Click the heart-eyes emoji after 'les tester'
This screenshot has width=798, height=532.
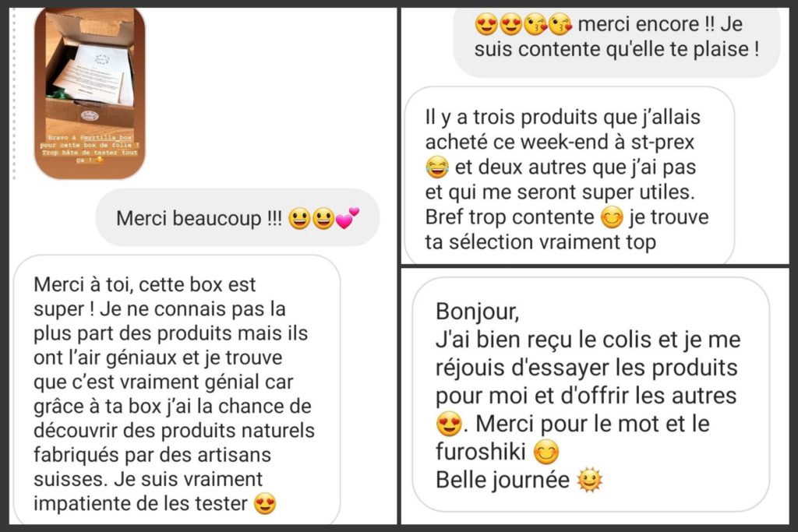[265, 503]
